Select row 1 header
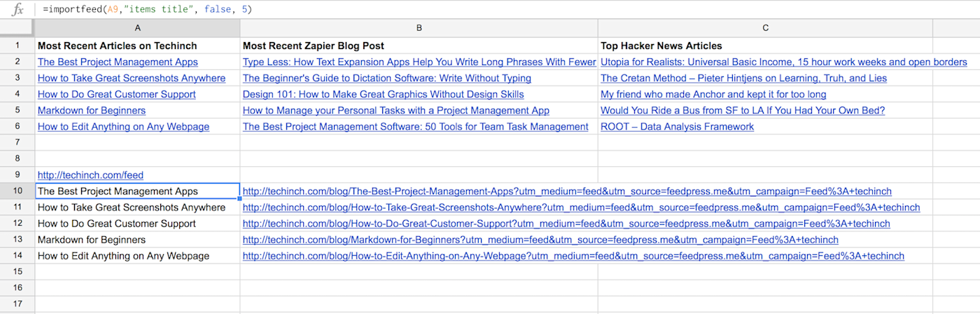The image size is (980, 314). 17,46
